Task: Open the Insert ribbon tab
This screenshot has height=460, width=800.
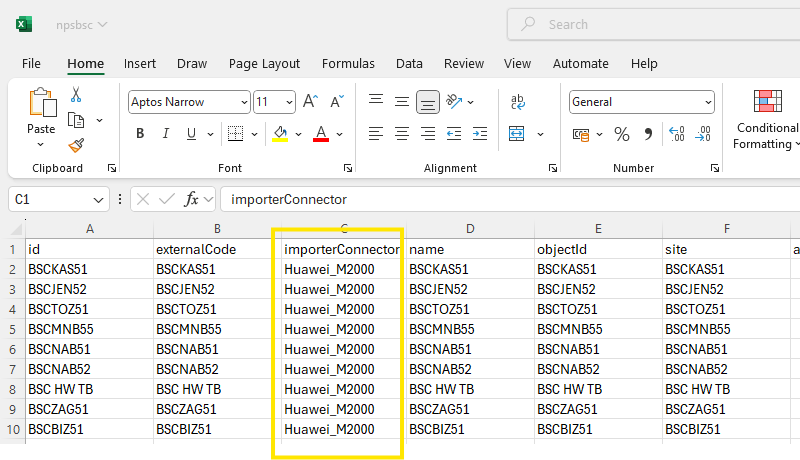Action: 140,63
